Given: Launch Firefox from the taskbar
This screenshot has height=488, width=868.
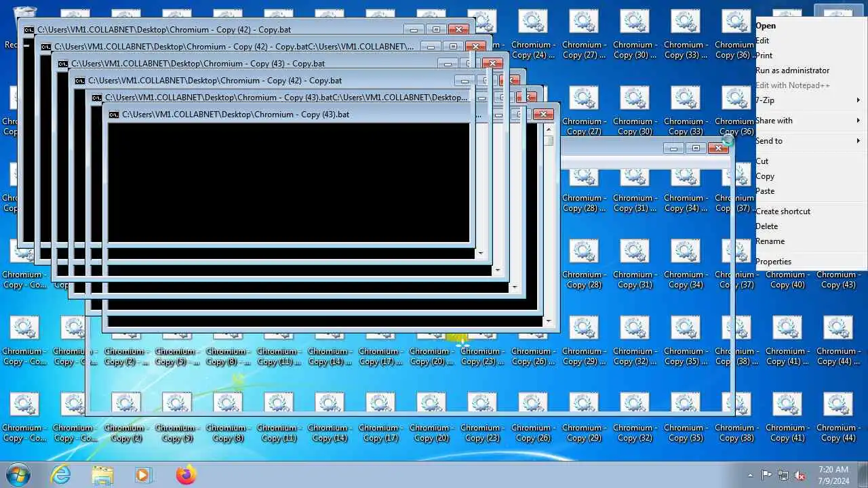Looking at the screenshot, I should 185,474.
